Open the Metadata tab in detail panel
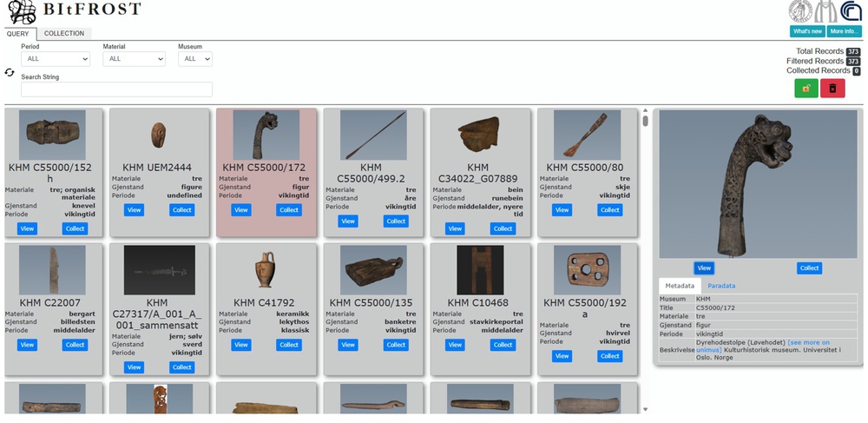The width and height of the screenshot is (868, 423). (680, 286)
